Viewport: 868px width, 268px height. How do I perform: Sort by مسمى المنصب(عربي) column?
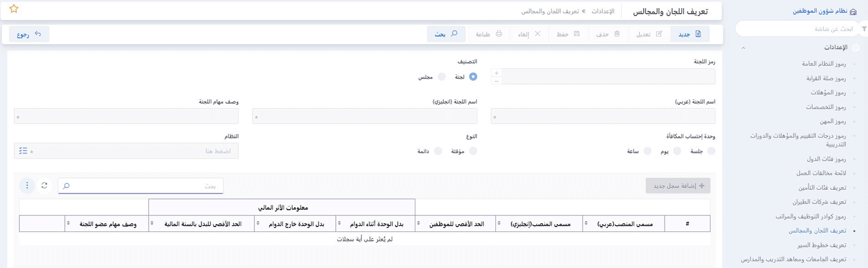tap(624, 223)
